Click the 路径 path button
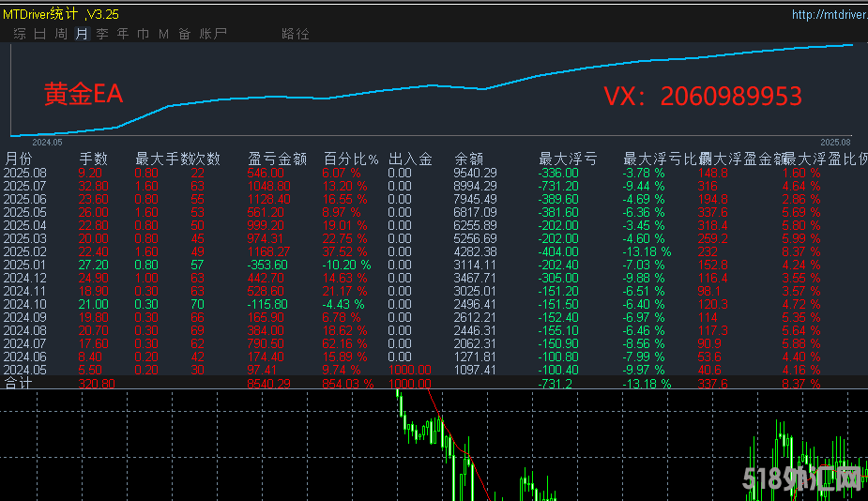Screen dimensions: 868x501 (295, 34)
